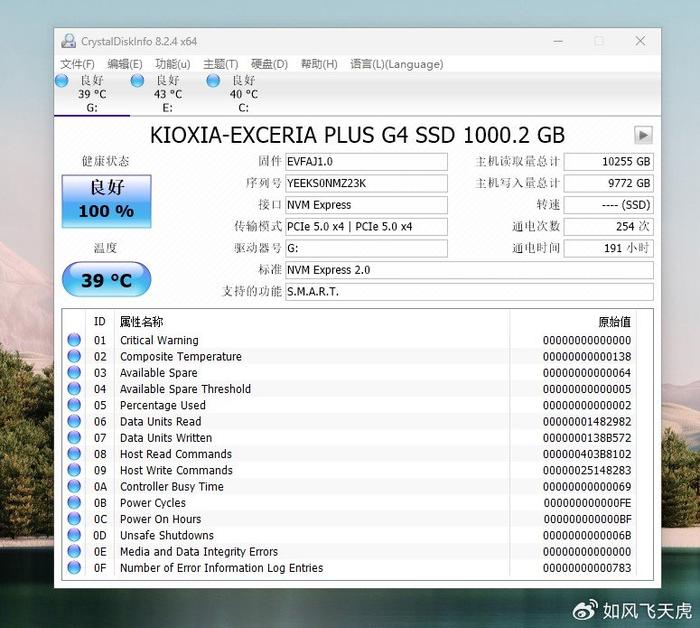Click the transfer mode field PCIe 5.0 x4
The height and width of the screenshot is (628, 700).
[366, 227]
